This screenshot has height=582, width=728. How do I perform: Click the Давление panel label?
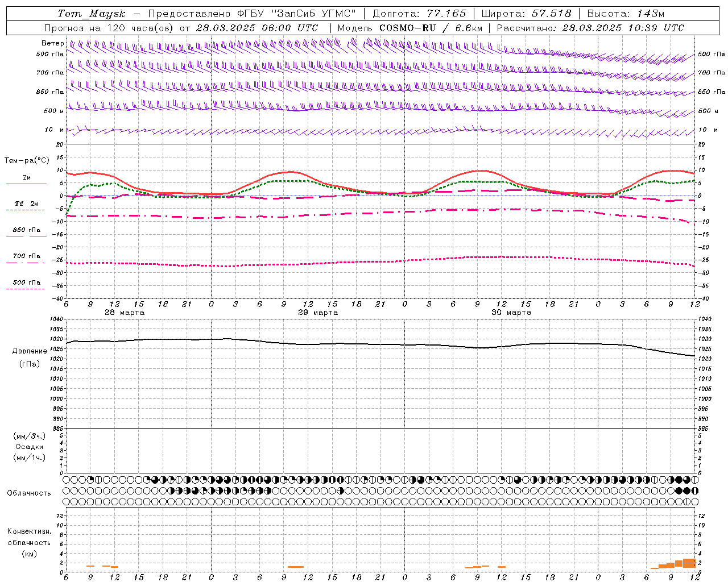[x=30, y=351]
